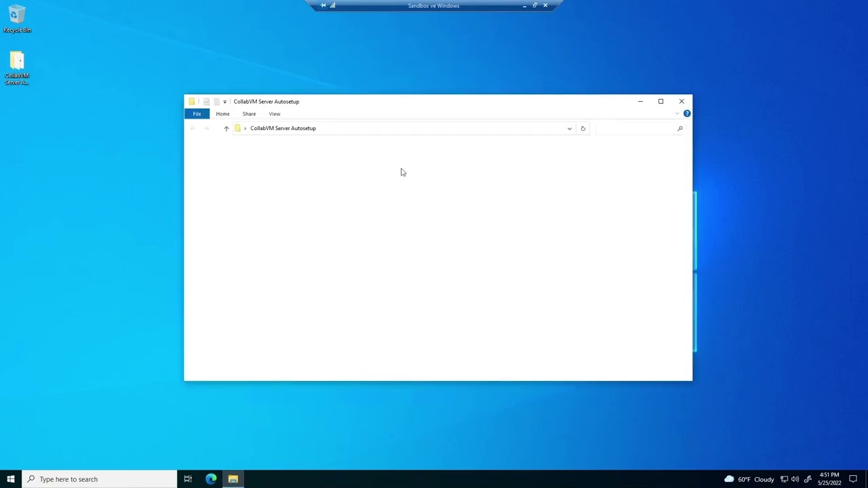Open the clock showing 4:51 PM
Viewport: 868px width, 488px height.
tap(829, 479)
